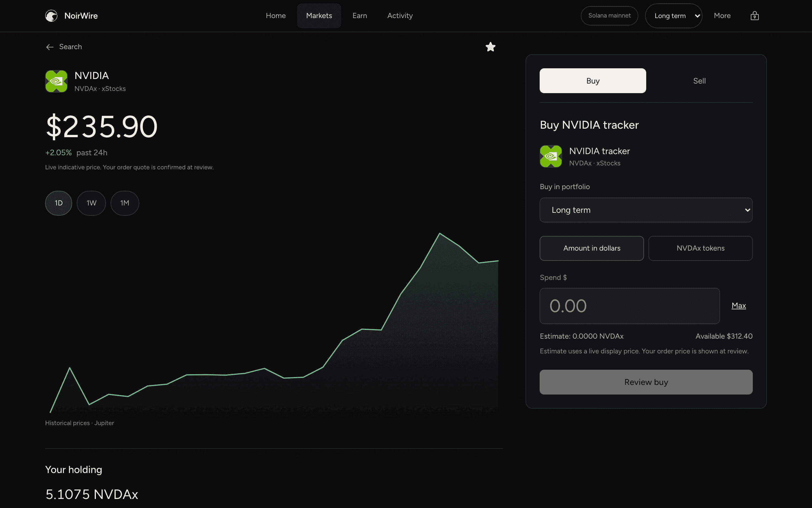Click the price chart peak point

pos(440,233)
